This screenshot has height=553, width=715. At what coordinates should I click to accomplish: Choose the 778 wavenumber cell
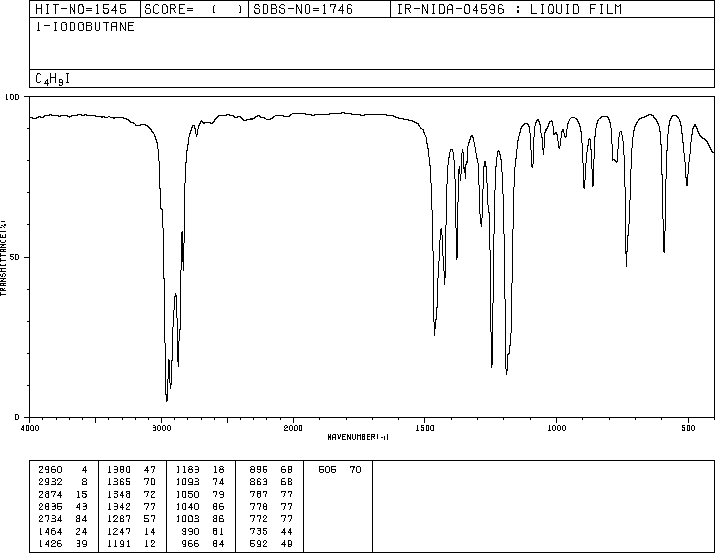click(259, 506)
